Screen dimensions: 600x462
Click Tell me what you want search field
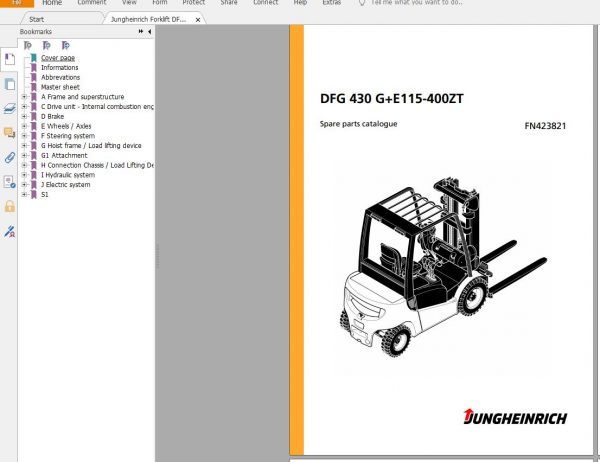[x=417, y=3]
